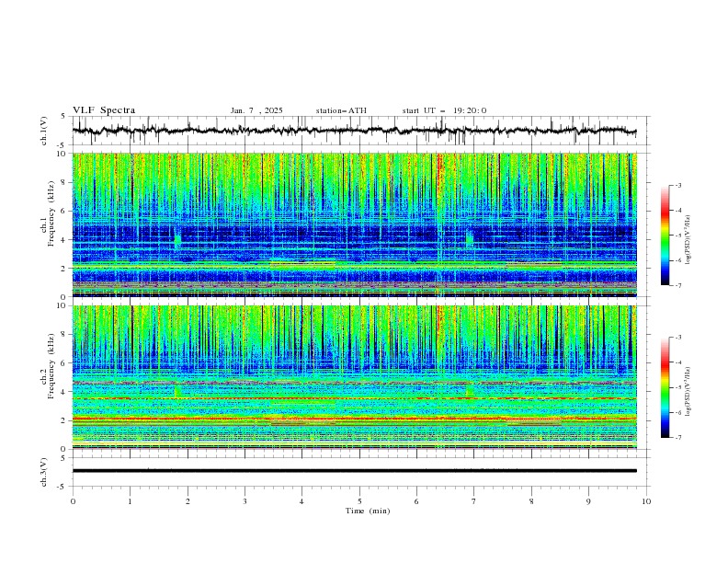Click the time axis tick label "1"

pos(130,501)
